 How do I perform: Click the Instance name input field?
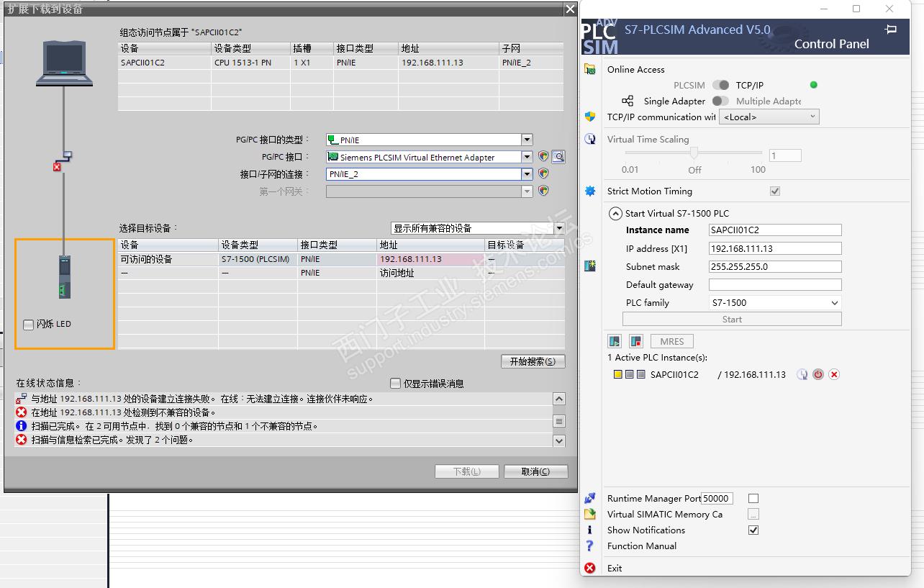(x=775, y=230)
